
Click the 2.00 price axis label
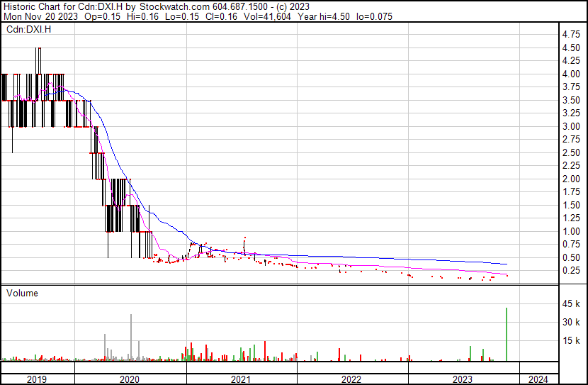[571, 179]
